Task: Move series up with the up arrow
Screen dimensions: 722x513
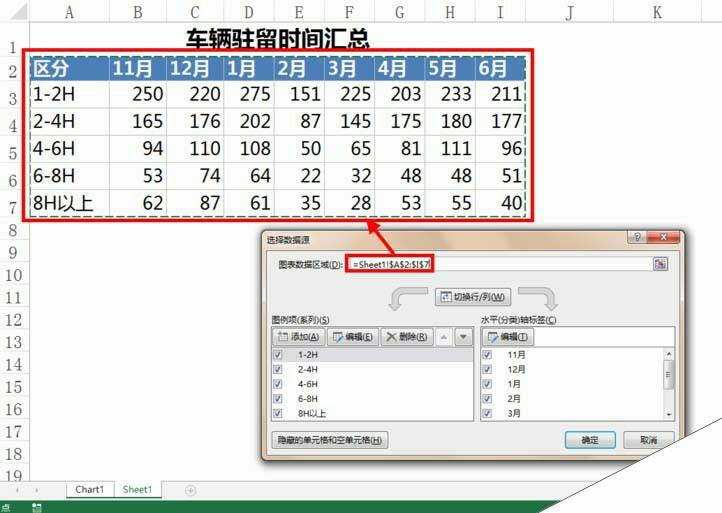Action: point(443,337)
